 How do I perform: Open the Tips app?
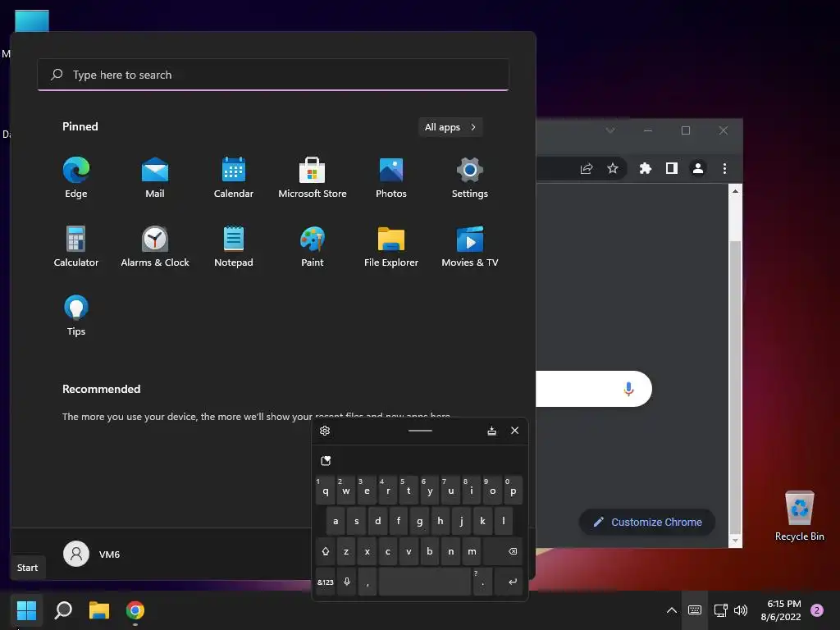[76, 315]
